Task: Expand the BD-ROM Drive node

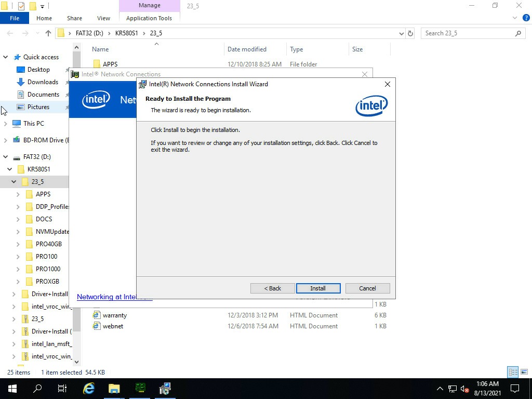Action: pos(5,140)
